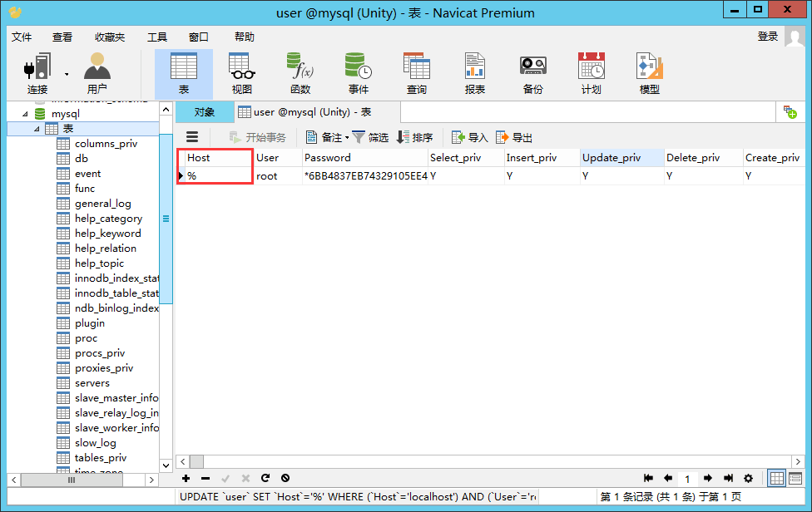Image resolution: width=812 pixels, height=512 pixels.
Task: Open the Model (模型) tool
Action: pos(649,72)
